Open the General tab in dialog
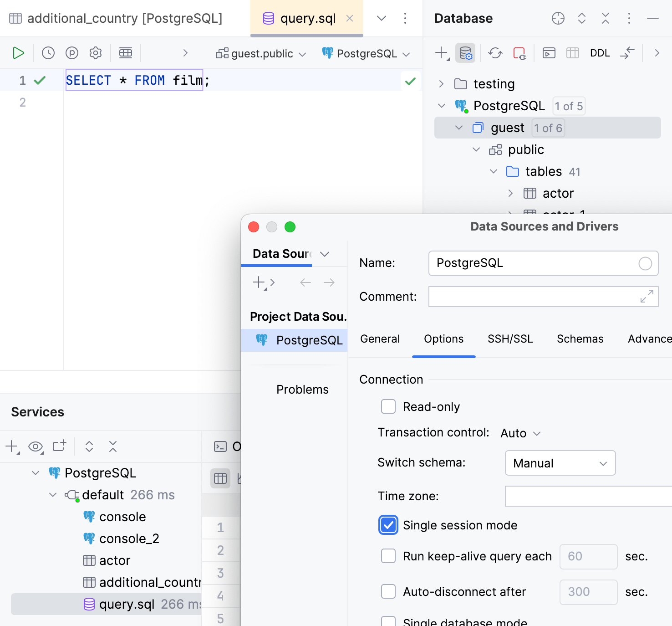The image size is (672, 626). coord(380,339)
